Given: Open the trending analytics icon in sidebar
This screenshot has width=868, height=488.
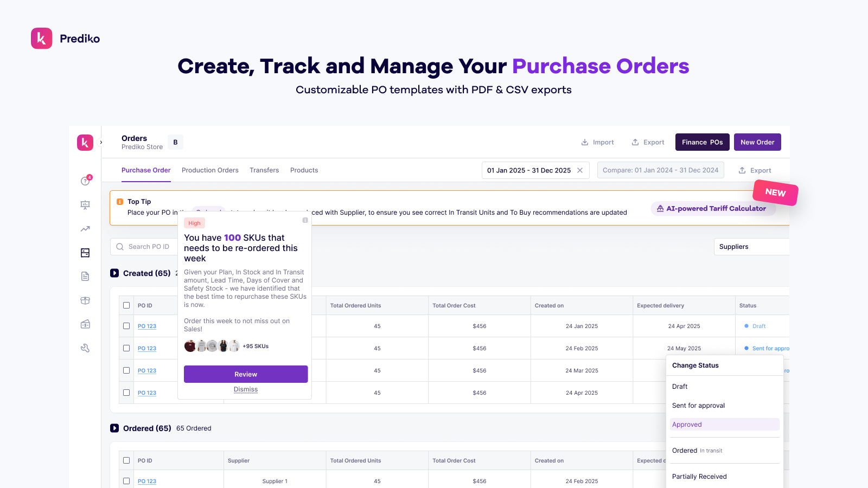Looking at the screenshot, I should click(85, 229).
